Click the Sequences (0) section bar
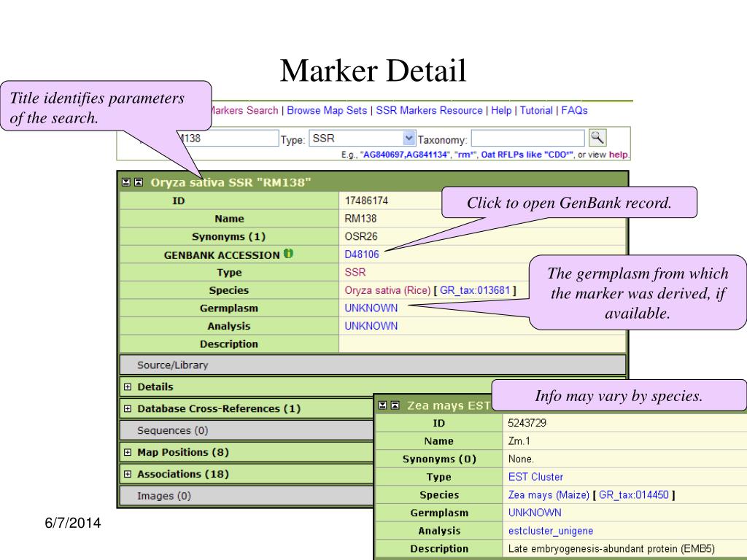The height and width of the screenshot is (560, 747). click(x=247, y=430)
